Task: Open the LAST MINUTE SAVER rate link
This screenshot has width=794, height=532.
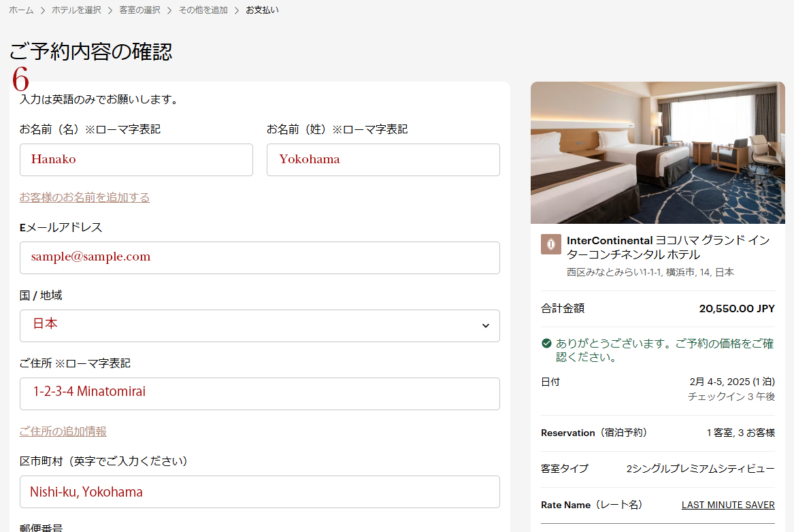Action: pyautogui.click(x=728, y=505)
